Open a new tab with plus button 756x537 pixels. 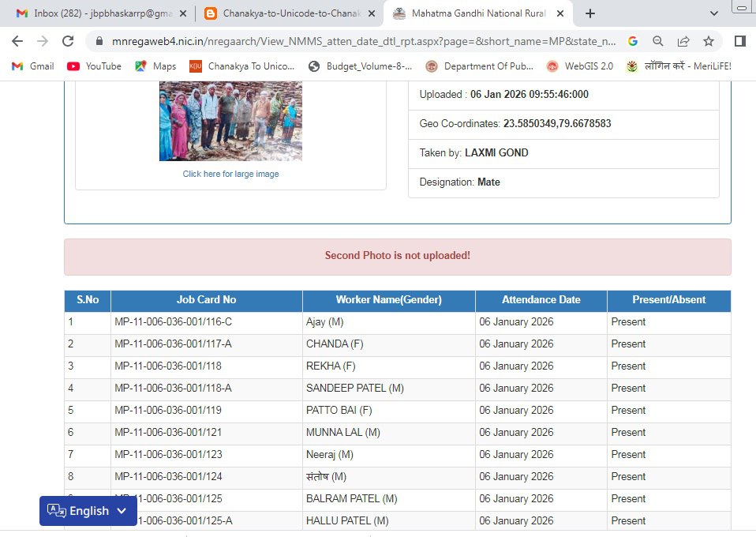[590, 13]
